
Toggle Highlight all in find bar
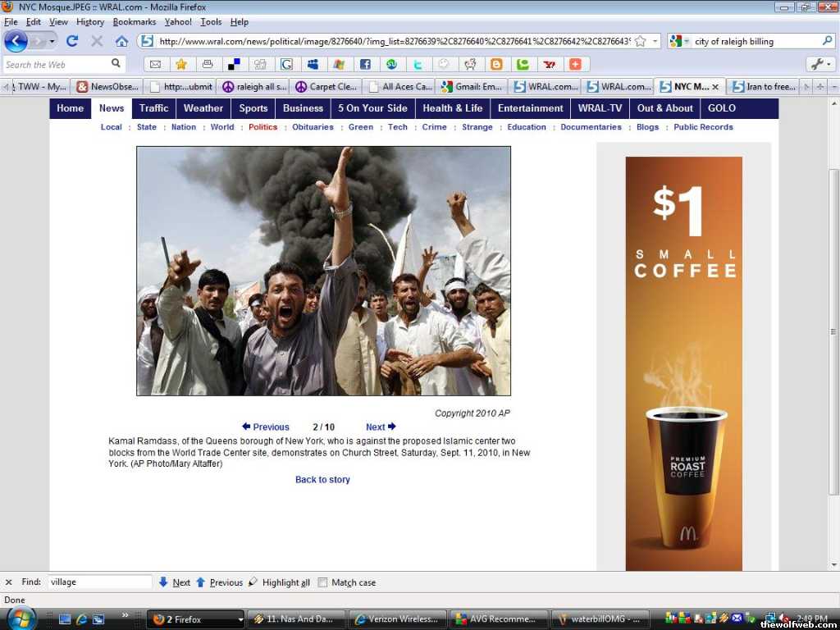click(280, 582)
